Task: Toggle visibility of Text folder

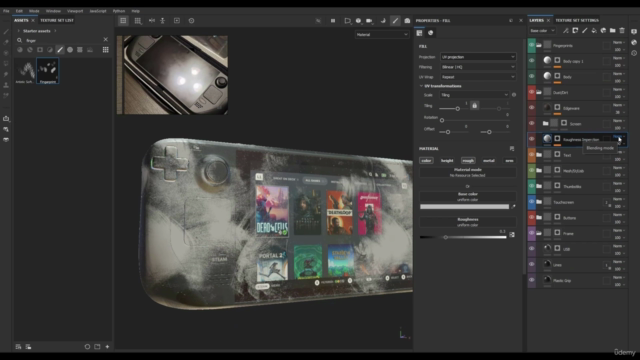Action: pyautogui.click(x=531, y=155)
